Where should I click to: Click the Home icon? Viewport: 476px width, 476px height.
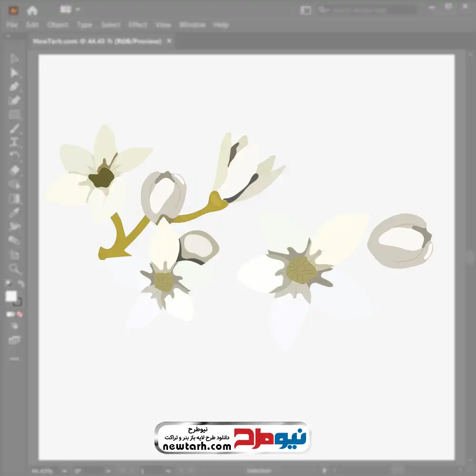coord(32,10)
